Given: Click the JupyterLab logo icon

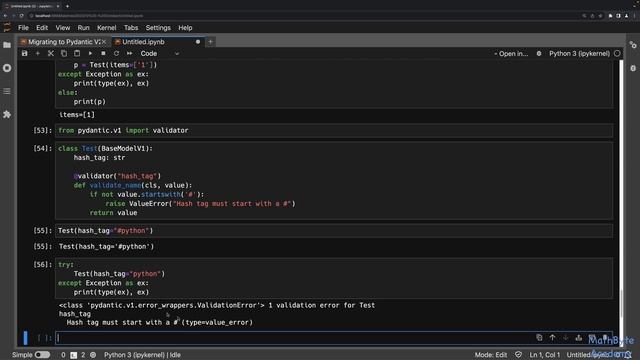Looking at the screenshot, I should click(7, 27).
